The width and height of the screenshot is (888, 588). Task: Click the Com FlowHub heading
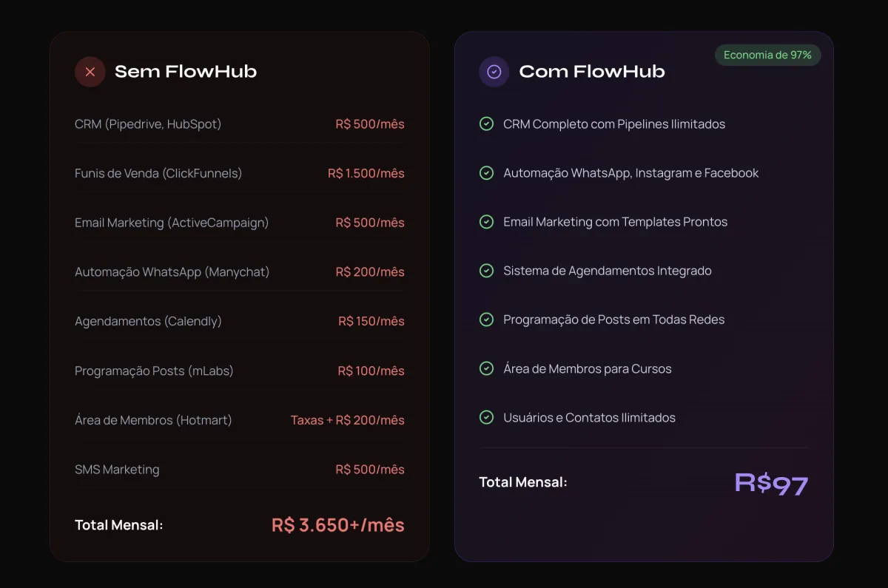pos(592,72)
